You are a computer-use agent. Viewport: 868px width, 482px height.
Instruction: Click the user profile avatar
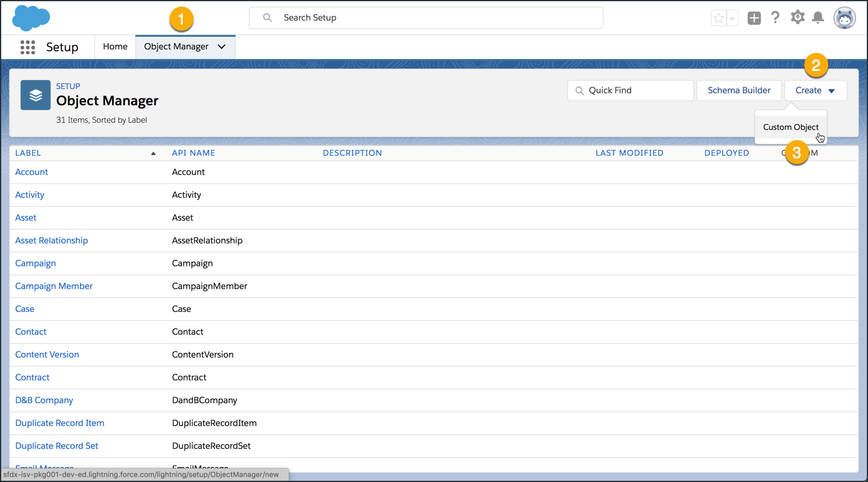click(x=844, y=18)
